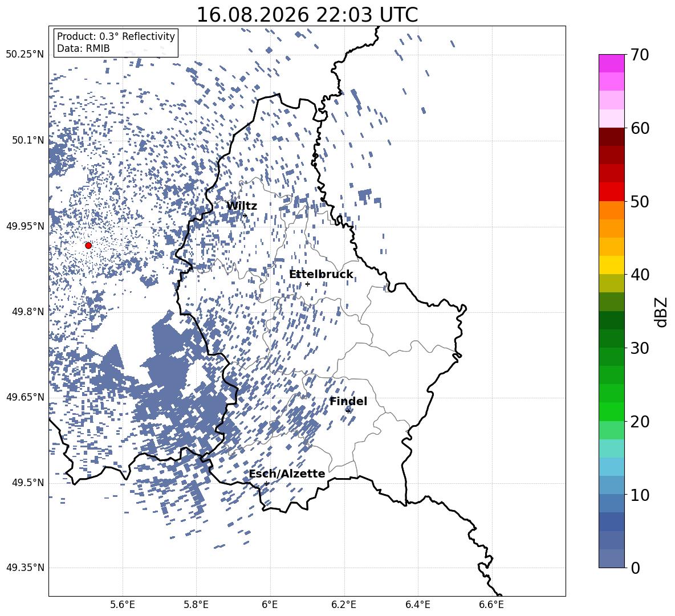Click the red radar location dot

(x=88, y=246)
